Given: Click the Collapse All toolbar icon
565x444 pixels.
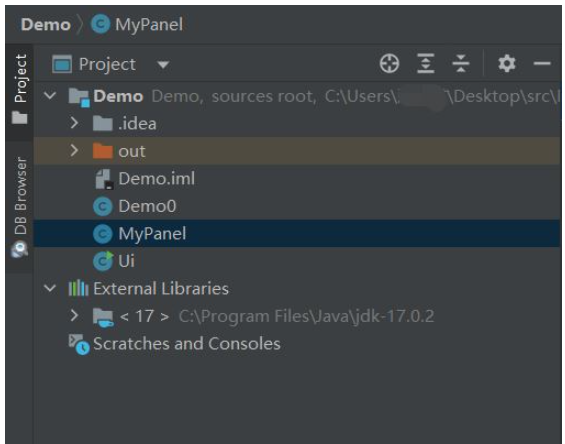Looking at the screenshot, I should point(461,64).
